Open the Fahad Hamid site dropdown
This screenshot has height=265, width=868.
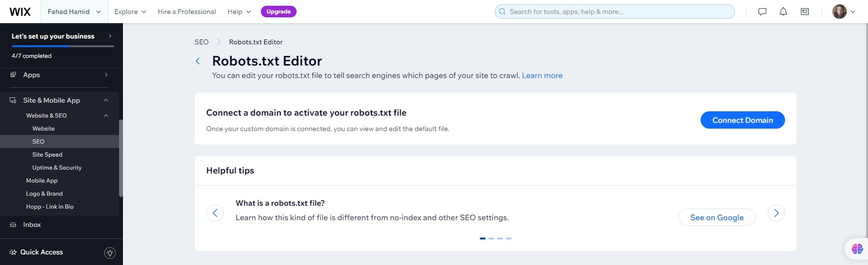coord(74,12)
